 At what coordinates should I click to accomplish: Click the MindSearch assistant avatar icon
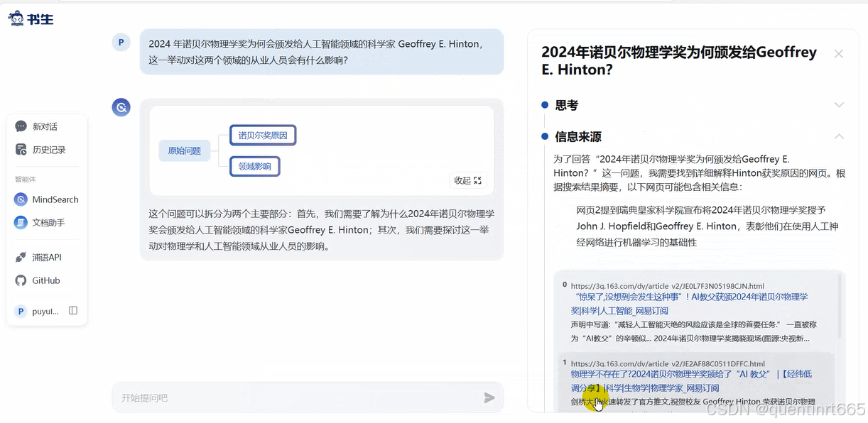121,108
